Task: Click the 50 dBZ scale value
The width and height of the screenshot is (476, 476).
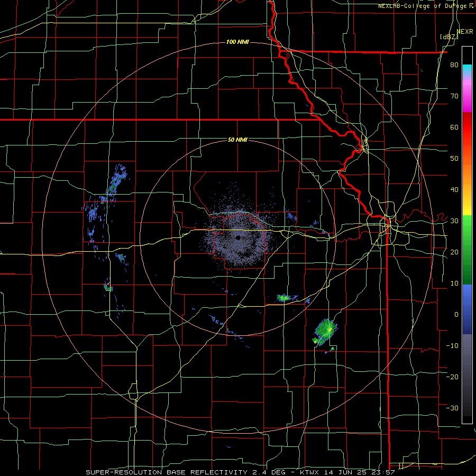Action: [454, 159]
